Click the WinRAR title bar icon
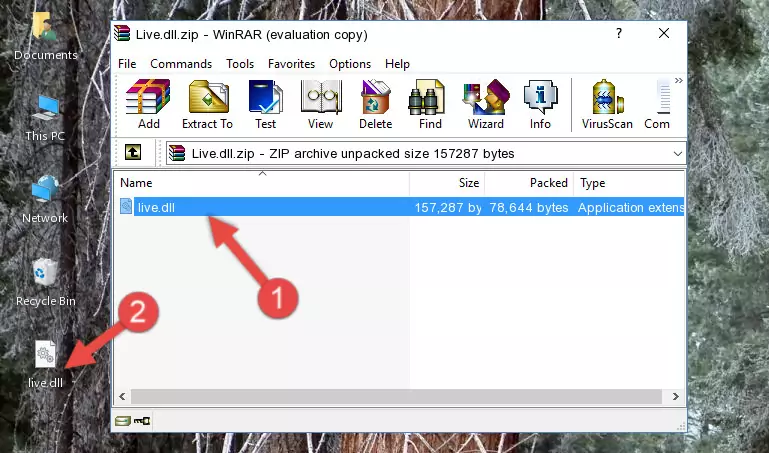This screenshot has width=769, height=453. pos(122,34)
